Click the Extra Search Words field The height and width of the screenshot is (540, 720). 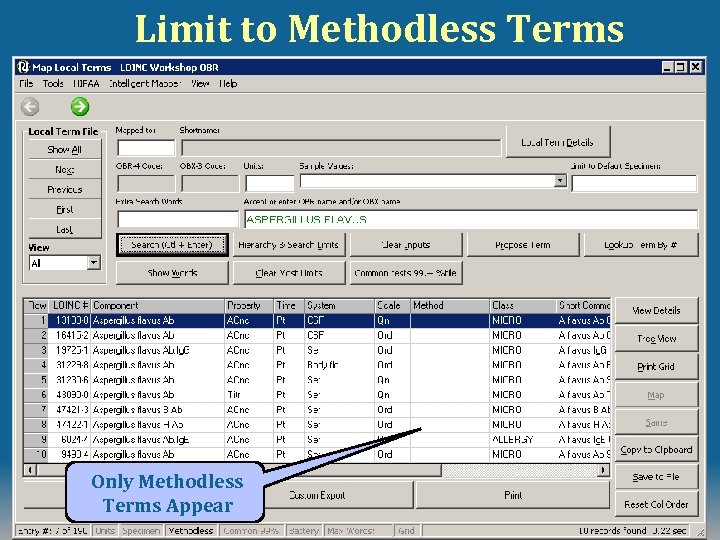(x=178, y=219)
